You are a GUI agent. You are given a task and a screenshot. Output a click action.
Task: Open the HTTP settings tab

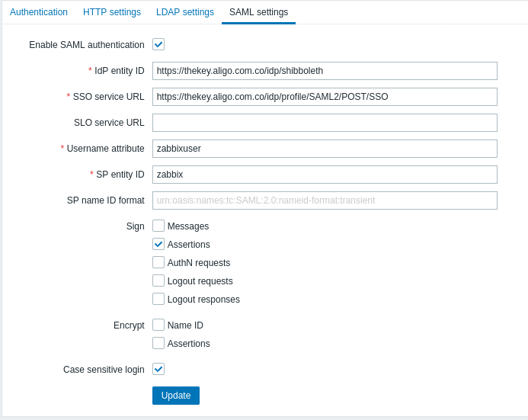[x=112, y=12]
